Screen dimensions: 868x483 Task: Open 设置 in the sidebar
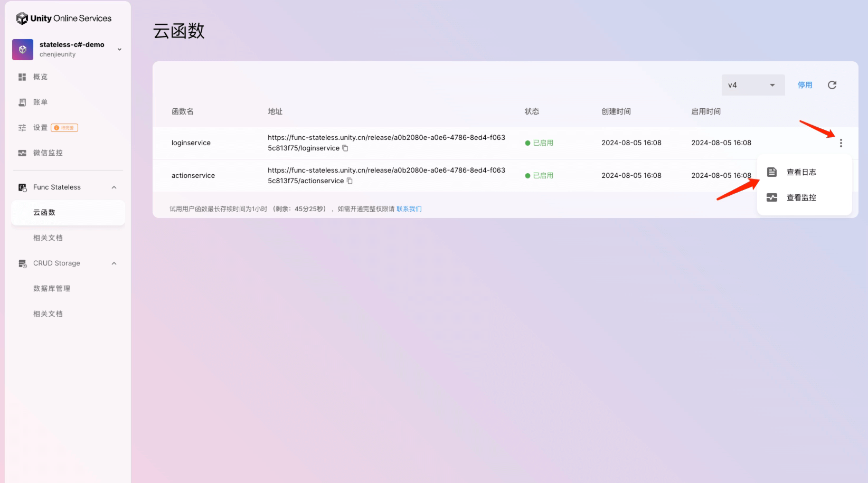[x=40, y=128]
